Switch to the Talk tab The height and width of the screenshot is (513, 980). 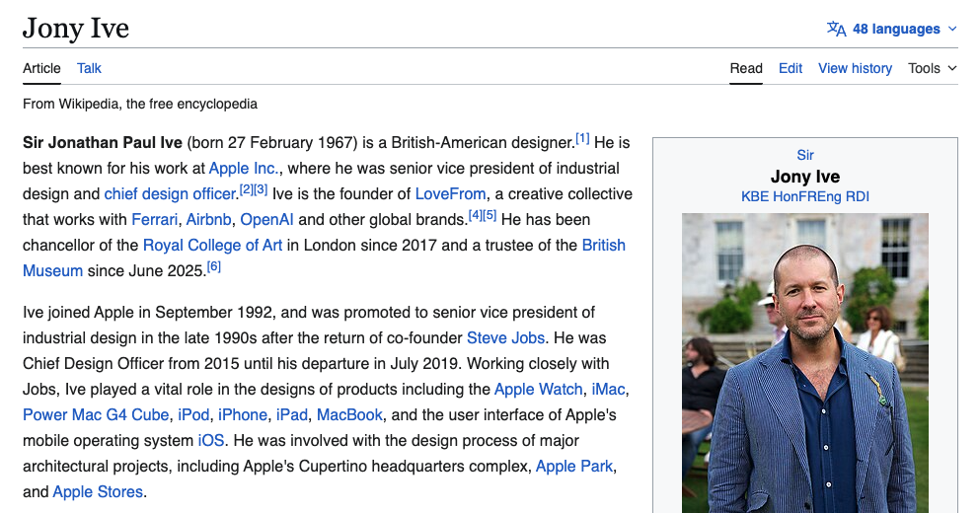[89, 68]
